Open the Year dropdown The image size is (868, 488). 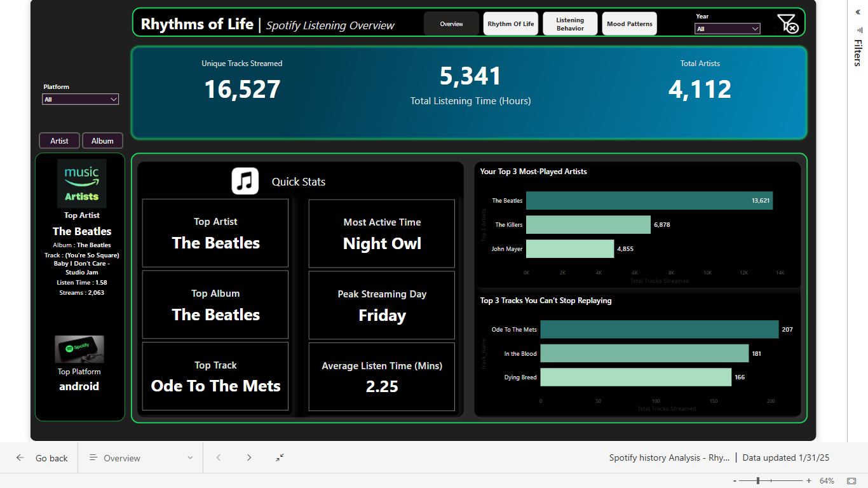click(x=728, y=29)
